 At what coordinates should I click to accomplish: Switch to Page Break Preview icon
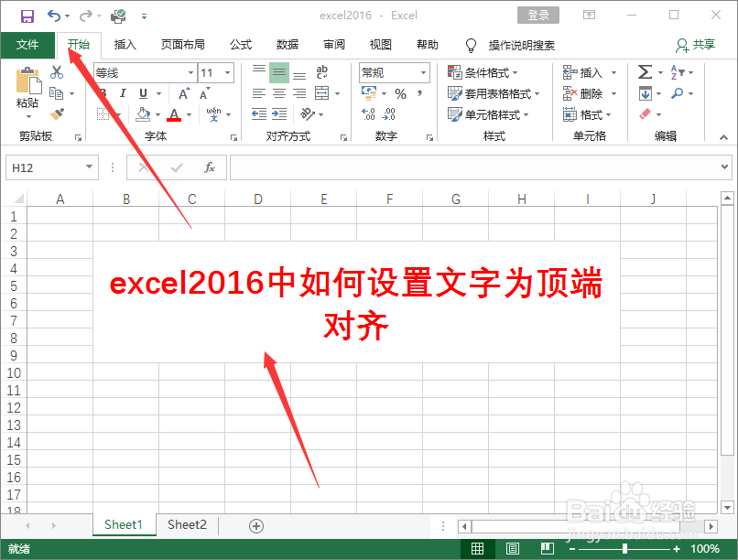click(547, 548)
